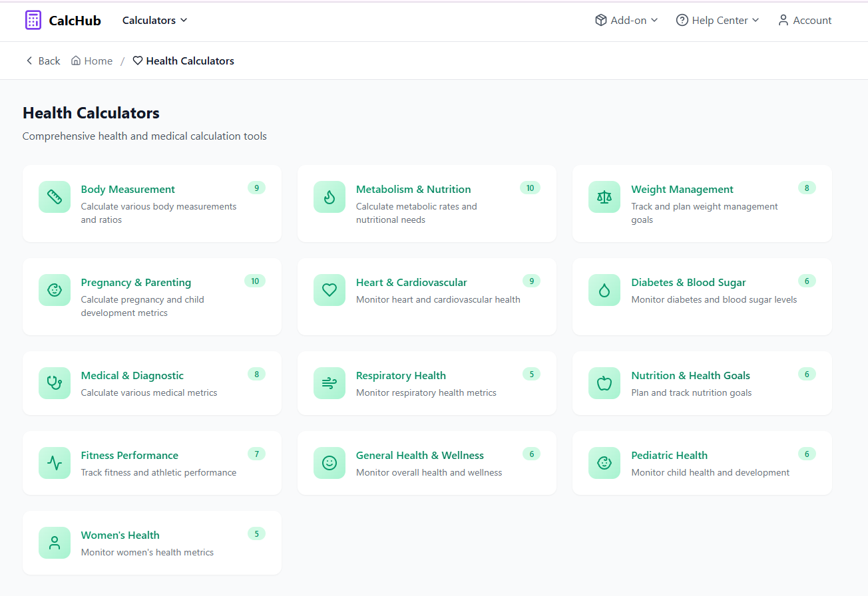
Task: Click 'Comprehensive health and medical calculation tools' subtitle
Action: pyautogui.click(x=144, y=136)
